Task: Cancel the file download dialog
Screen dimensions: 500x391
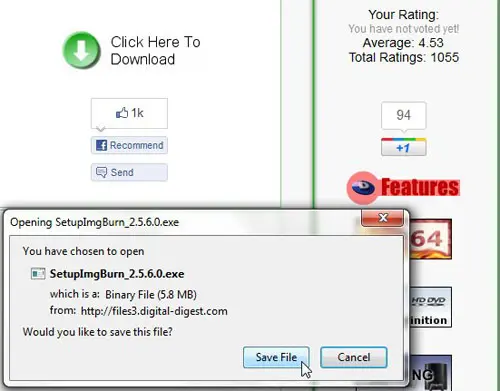Action: 354,357
